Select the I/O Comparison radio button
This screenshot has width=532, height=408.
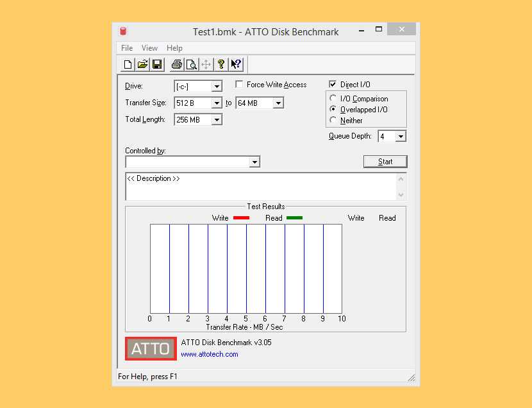333,99
